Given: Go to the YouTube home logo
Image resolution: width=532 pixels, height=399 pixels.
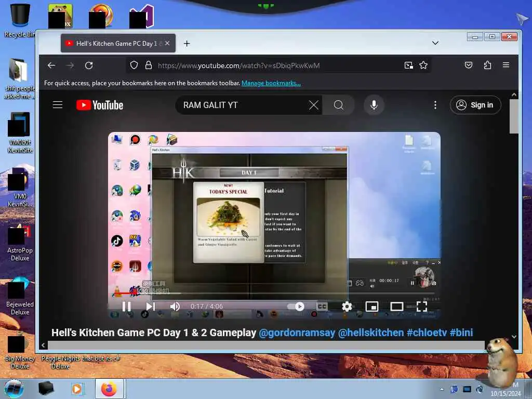Looking at the screenshot, I should coord(100,105).
